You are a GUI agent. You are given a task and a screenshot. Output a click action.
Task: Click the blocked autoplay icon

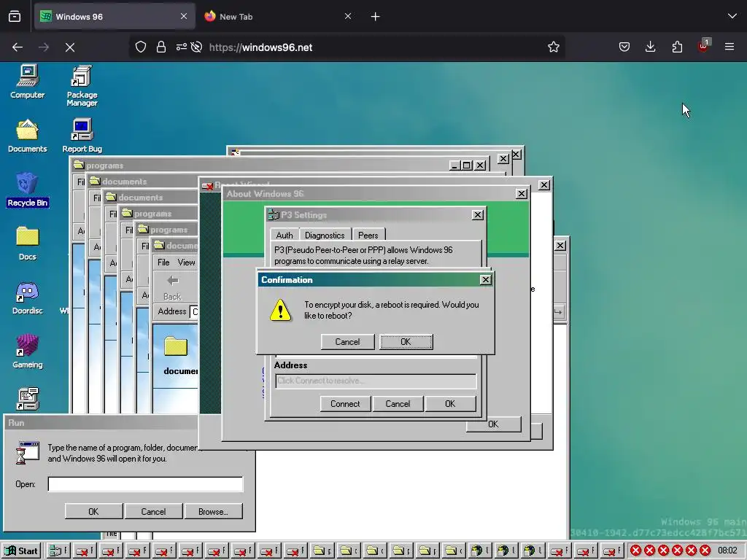point(196,47)
